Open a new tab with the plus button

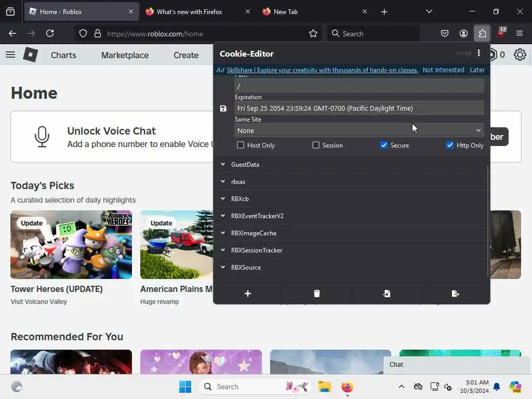pyautogui.click(x=384, y=12)
